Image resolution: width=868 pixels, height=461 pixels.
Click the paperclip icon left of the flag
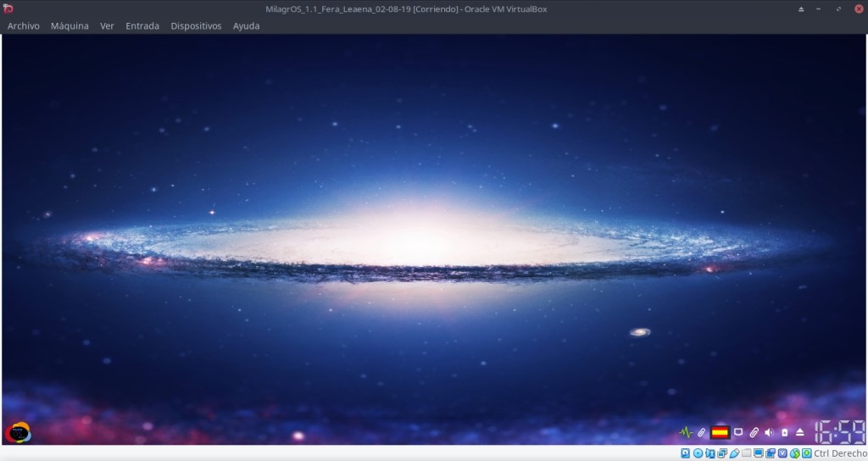702,432
